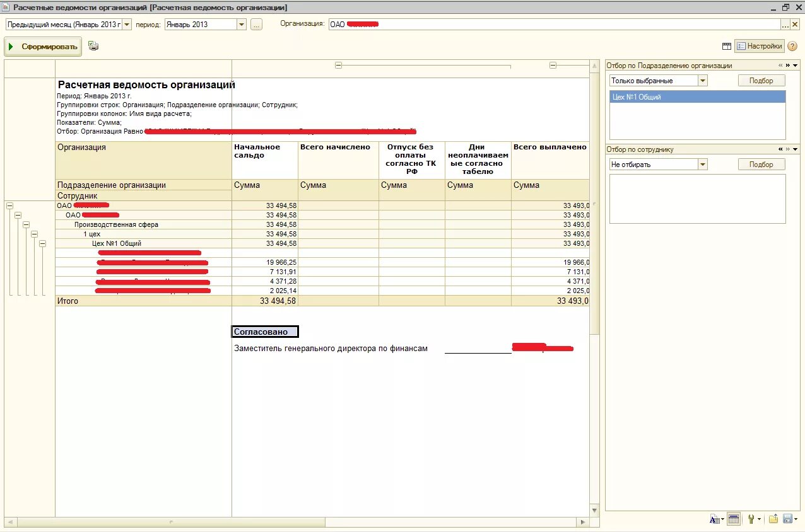Click collapse arrows « in сотруднику filter header
Screen dimensions: 805x532
[x=780, y=149]
